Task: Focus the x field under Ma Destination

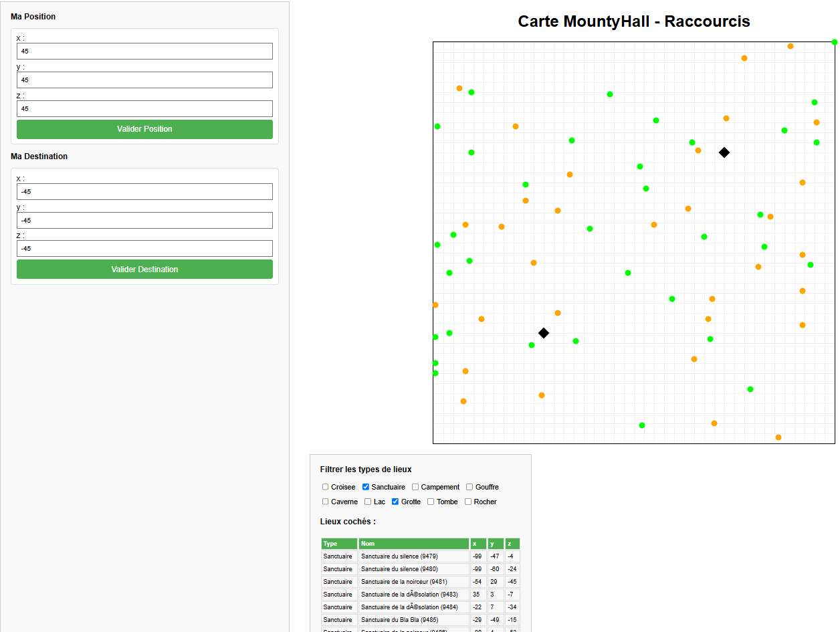Action: 144,191
